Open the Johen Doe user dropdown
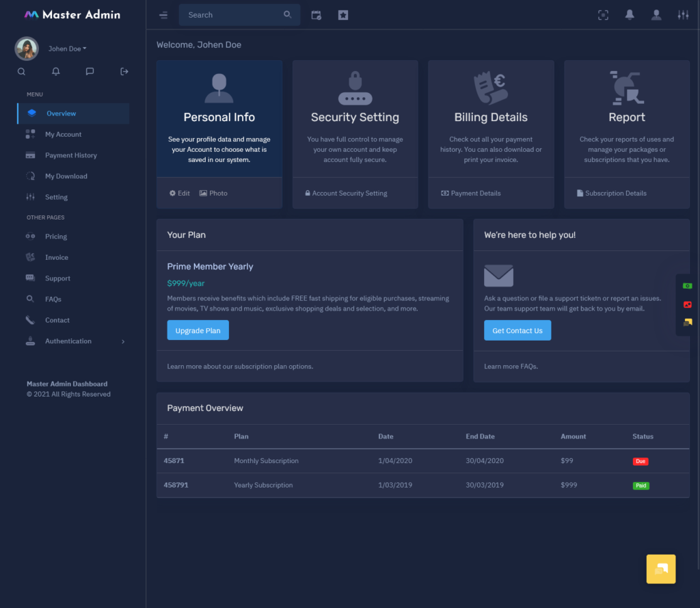Viewport: 700px width, 608px height. tap(68, 49)
